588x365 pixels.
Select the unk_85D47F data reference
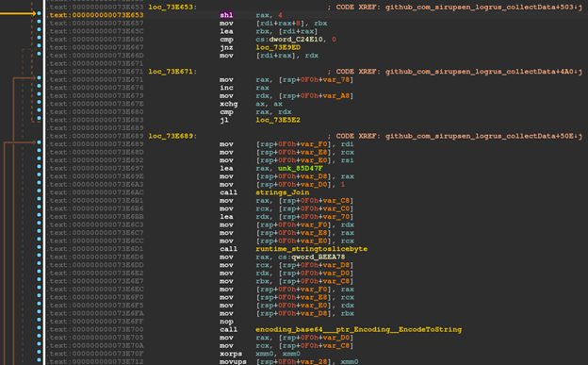coord(300,168)
